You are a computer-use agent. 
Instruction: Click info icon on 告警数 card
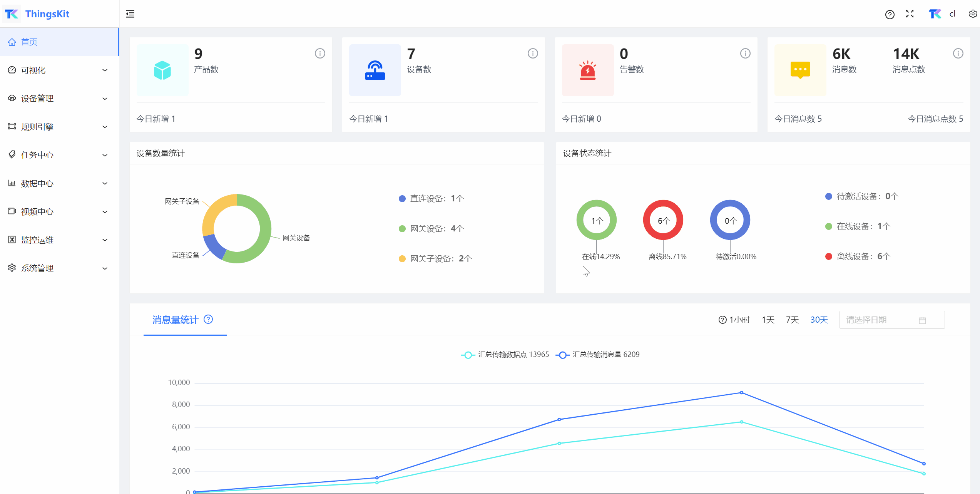tap(745, 54)
